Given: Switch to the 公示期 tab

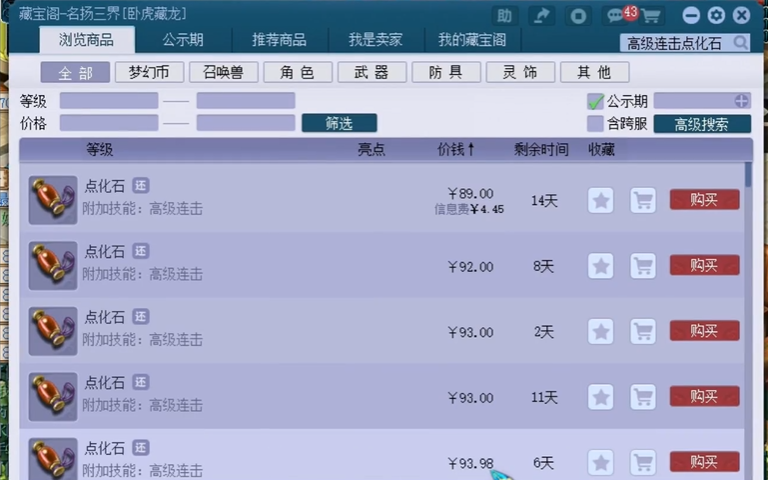Looking at the screenshot, I should click(x=183, y=41).
